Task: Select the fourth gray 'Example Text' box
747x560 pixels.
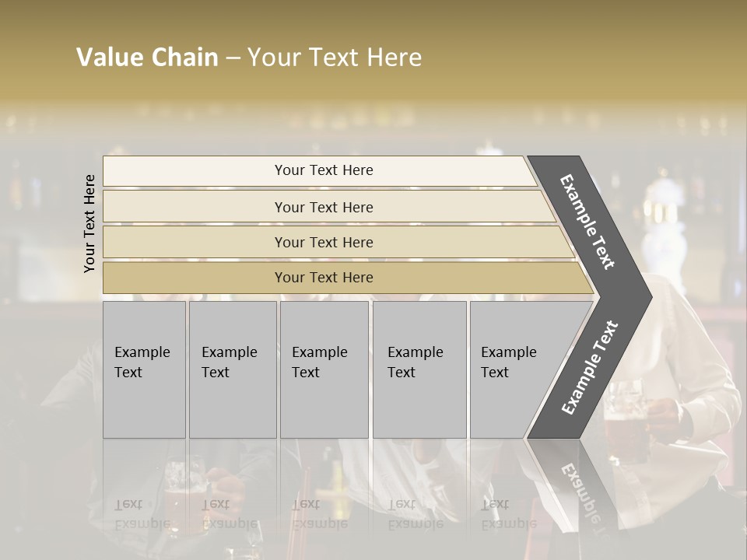Action: click(x=419, y=369)
